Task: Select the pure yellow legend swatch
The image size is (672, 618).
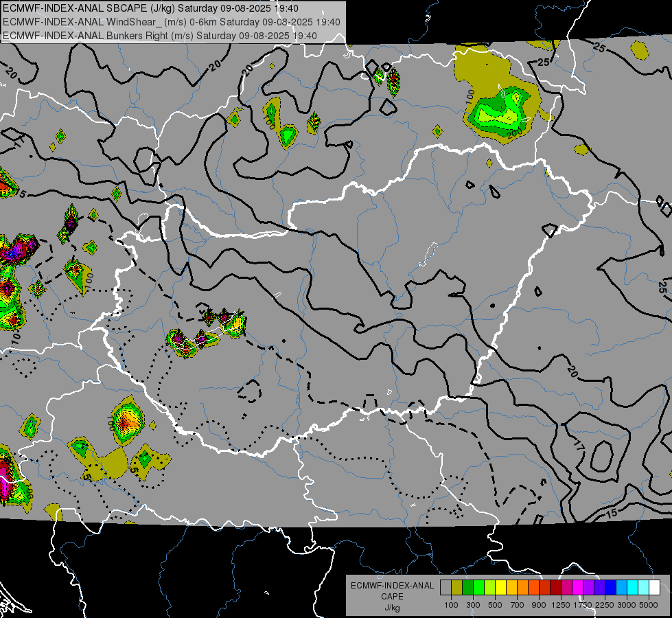Action: 500,587
